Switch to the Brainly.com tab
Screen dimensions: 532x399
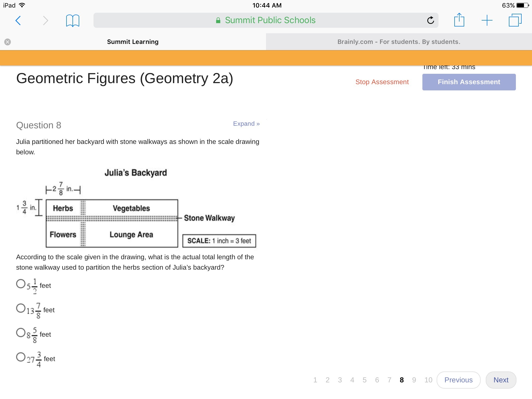(x=399, y=42)
